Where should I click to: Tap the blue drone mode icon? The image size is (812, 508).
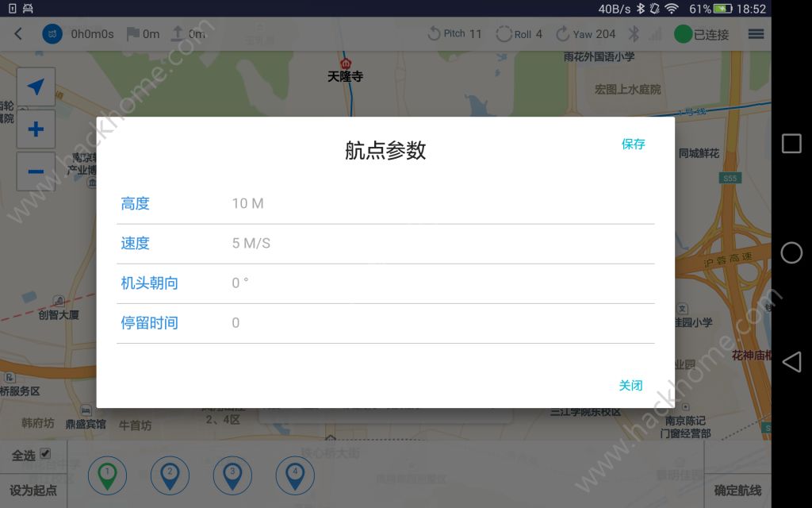click(52, 34)
